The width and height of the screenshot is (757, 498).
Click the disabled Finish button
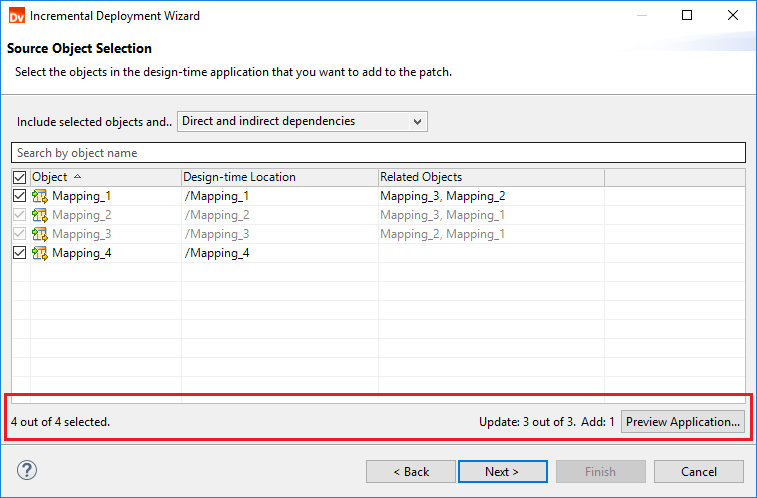pyautogui.click(x=601, y=471)
